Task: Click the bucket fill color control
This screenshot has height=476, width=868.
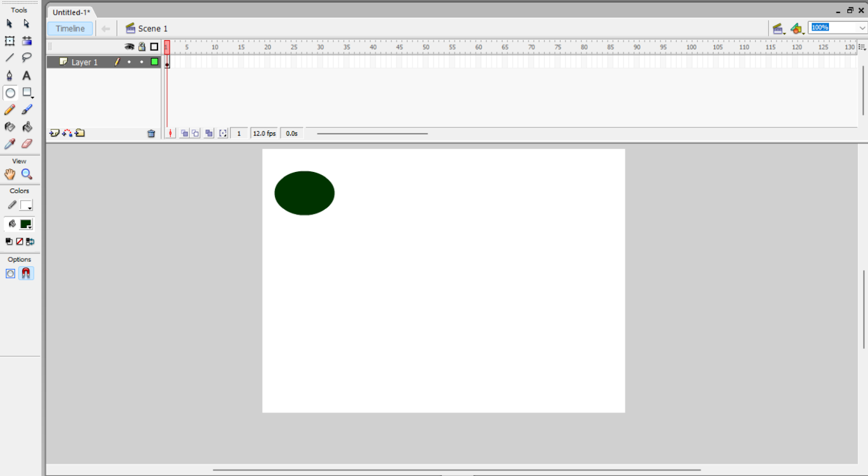Action: click(11, 224)
